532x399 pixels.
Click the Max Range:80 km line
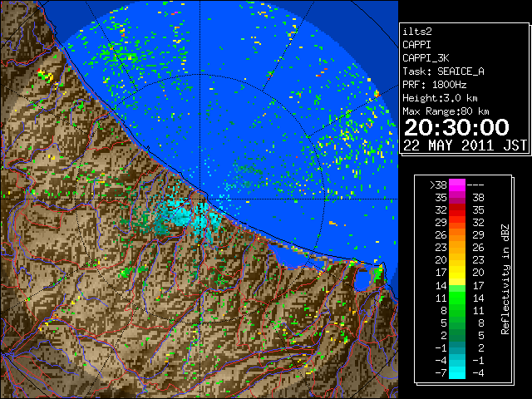click(x=446, y=111)
